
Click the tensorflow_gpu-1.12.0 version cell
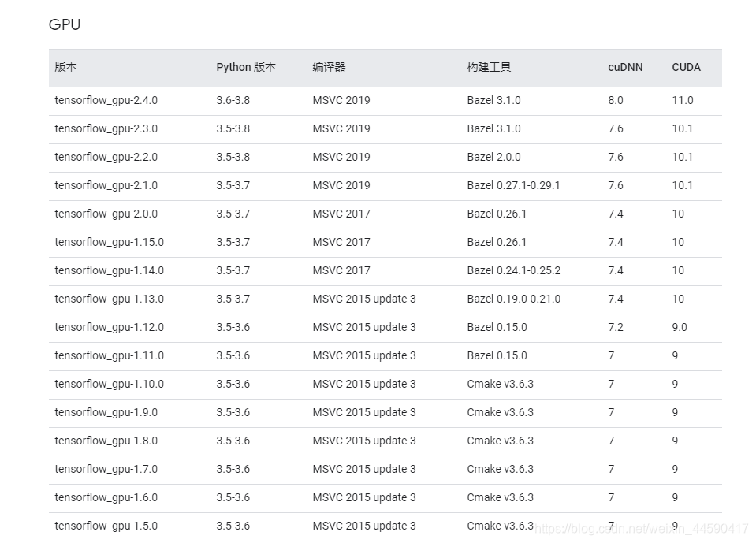[x=109, y=328]
